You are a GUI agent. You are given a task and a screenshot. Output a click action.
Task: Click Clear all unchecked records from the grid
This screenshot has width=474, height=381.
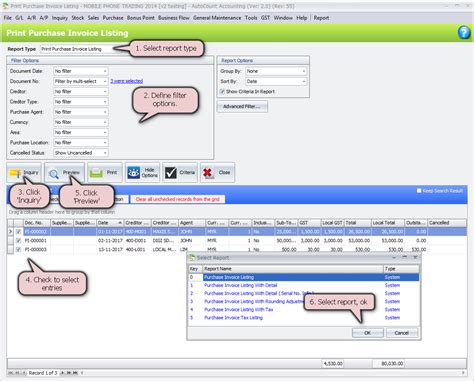pos(178,199)
